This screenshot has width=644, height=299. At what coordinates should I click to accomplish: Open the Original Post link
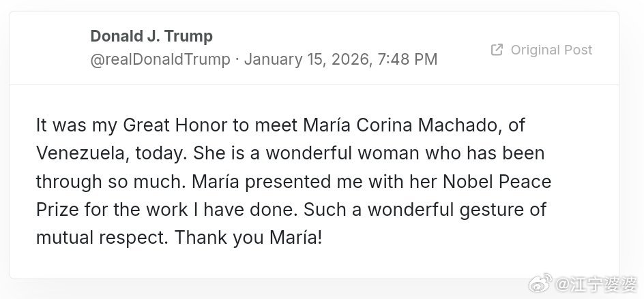pos(551,50)
